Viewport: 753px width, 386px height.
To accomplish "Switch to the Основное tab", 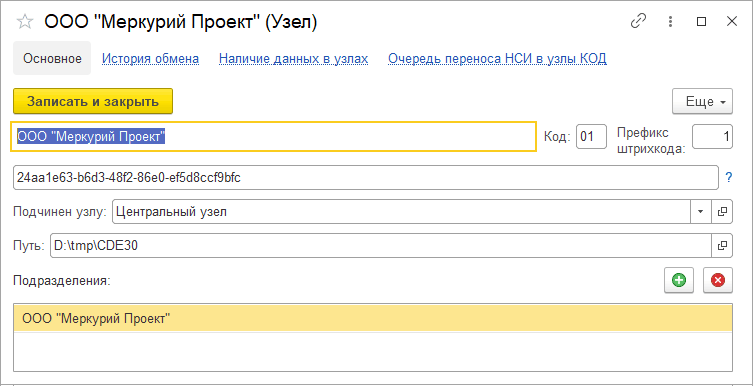I will (52, 59).
